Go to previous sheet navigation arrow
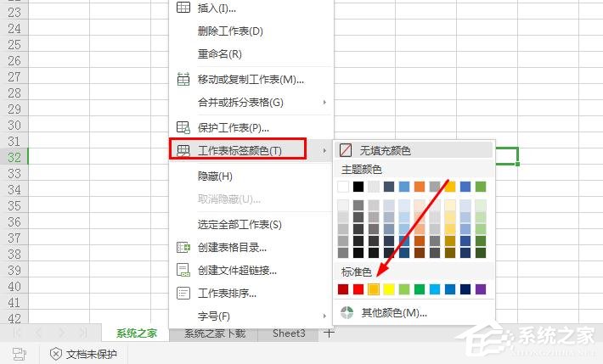This screenshot has width=603, height=364. [38, 333]
